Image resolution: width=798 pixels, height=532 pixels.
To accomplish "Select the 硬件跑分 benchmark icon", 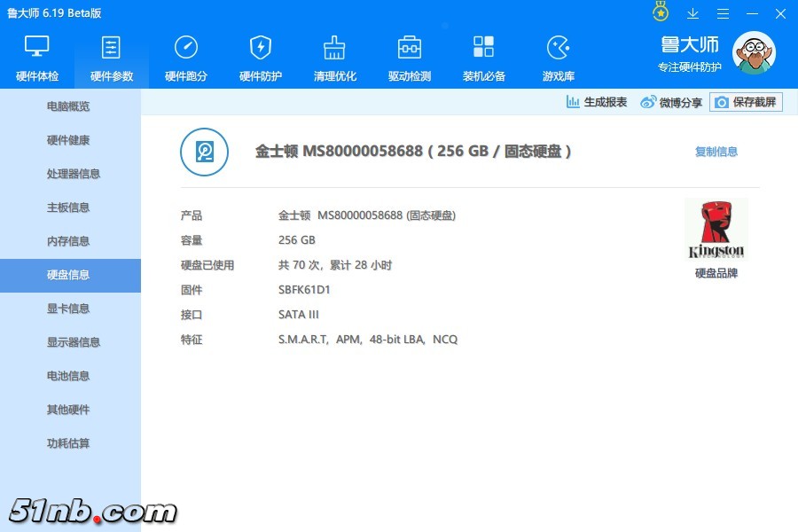I will pyautogui.click(x=186, y=48).
